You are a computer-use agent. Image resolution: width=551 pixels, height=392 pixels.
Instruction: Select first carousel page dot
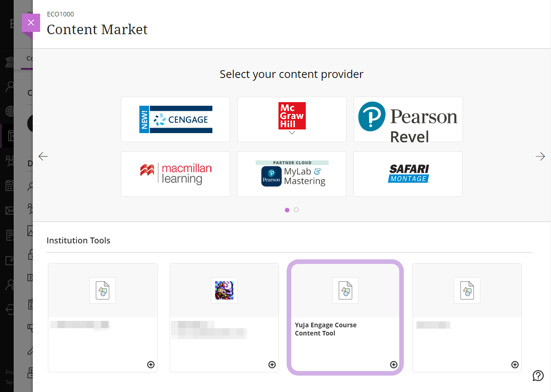pyautogui.click(x=287, y=210)
